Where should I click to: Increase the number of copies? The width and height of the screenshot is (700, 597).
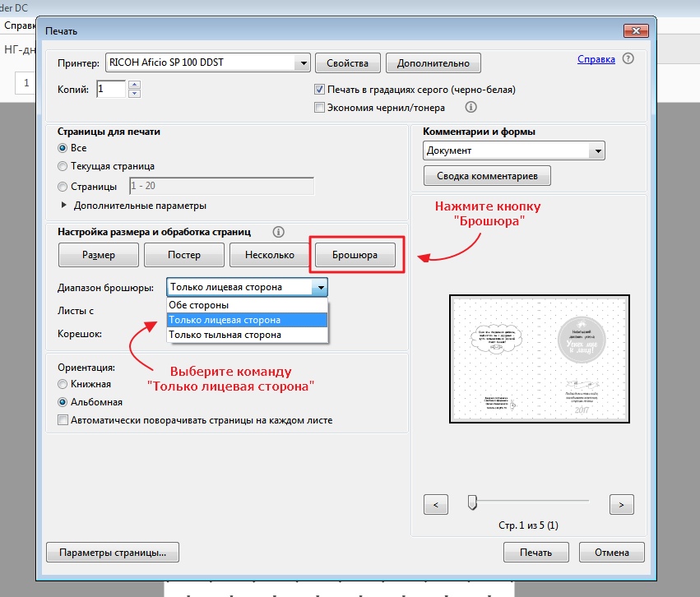(x=134, y=85)
